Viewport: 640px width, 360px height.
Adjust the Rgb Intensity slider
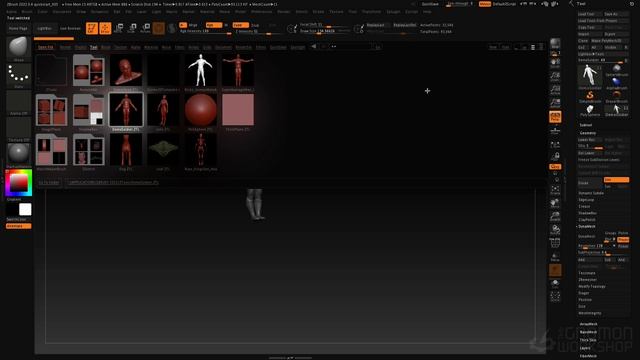tap(206, 31)
